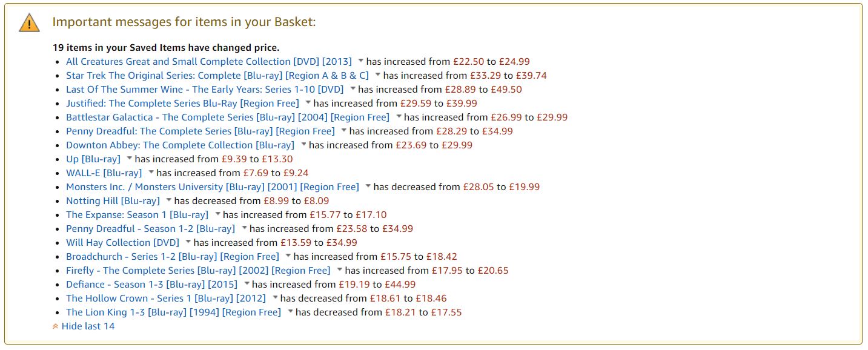Open dropdown arrow after Will Hay Collection
Screen dimensions: 868x350
point(188,242)
